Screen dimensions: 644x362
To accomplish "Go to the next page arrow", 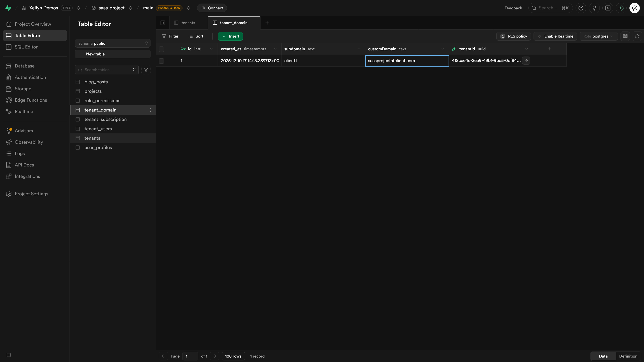I will click(214, 356).
